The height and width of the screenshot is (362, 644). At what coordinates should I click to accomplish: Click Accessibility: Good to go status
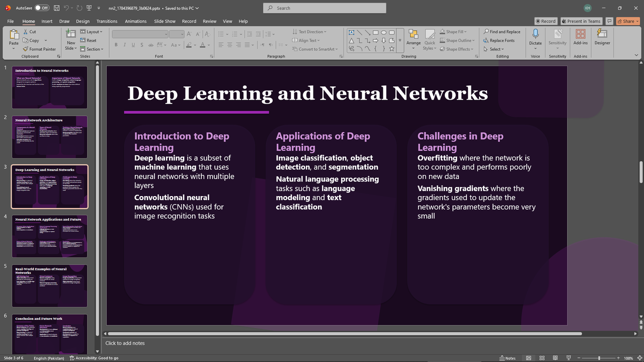click(x=94, y=358)
